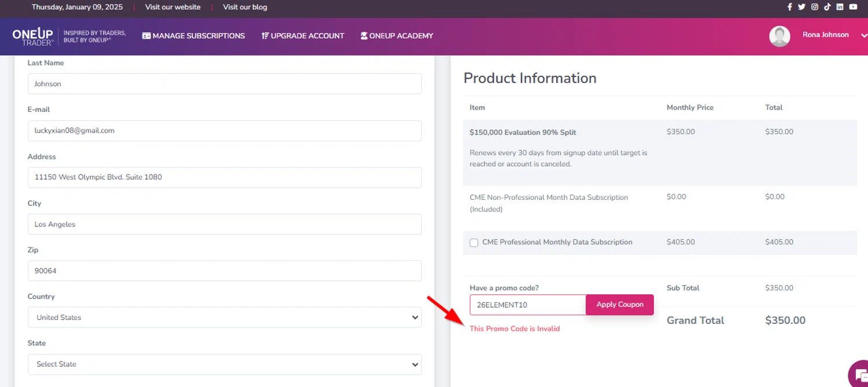This screenshot has width=868, height=387.
Task: Click the Visit our blog link
Action: [245, 7]
